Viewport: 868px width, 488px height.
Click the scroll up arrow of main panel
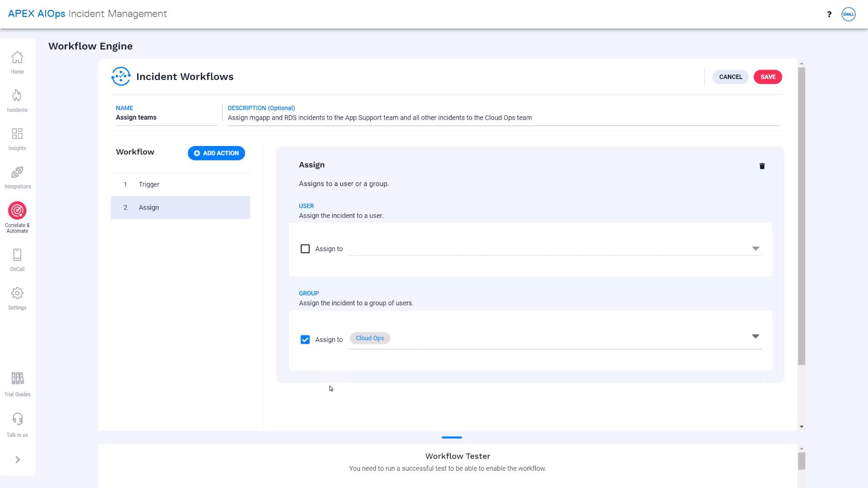coord(802,64)
